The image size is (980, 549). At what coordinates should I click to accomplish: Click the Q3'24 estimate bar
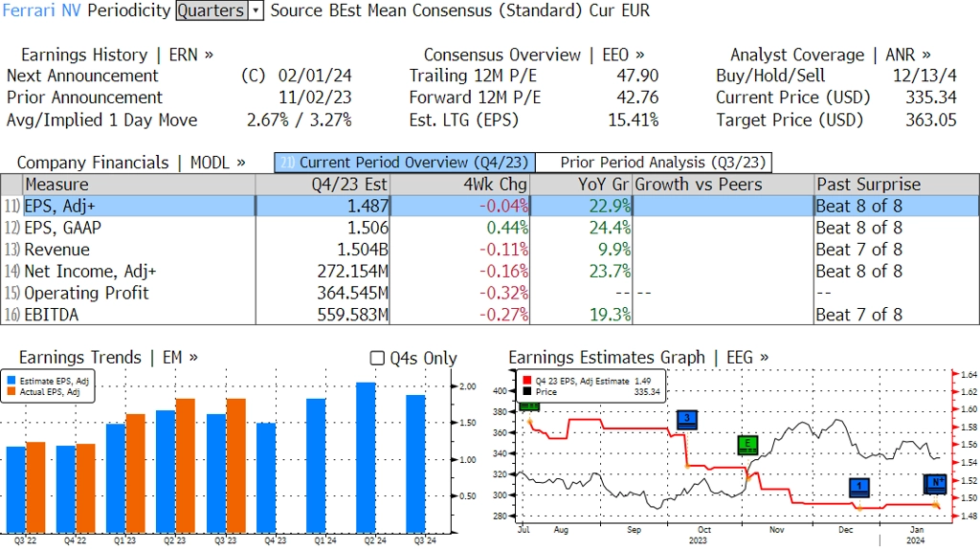coord(415,464)
